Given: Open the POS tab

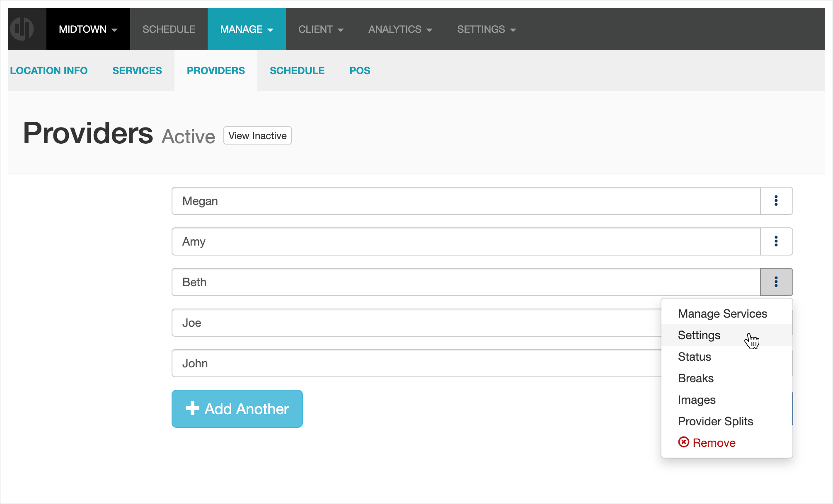Looking at the screenshot, I should [x=360, y=70].
